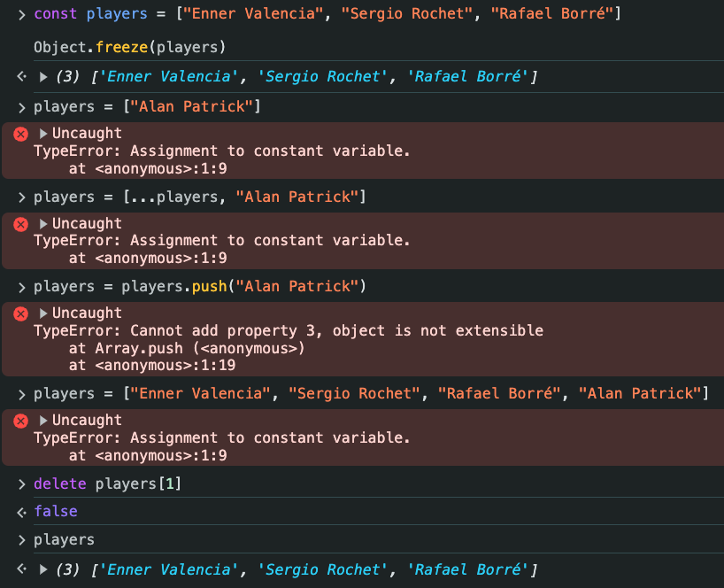Screen dimensions: 724x588
Task: Click output arrow beside the false result
Action: (x=22, y=511)
